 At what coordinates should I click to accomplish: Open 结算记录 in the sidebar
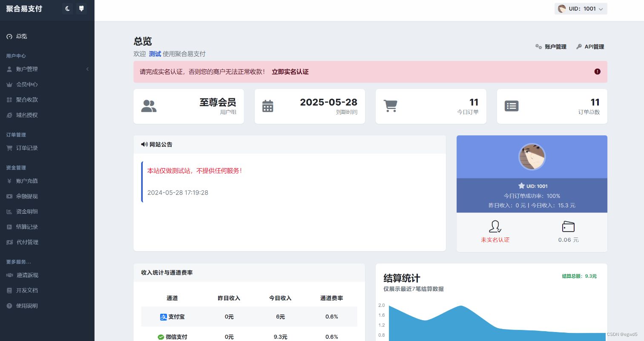click(x=27, y=227)
